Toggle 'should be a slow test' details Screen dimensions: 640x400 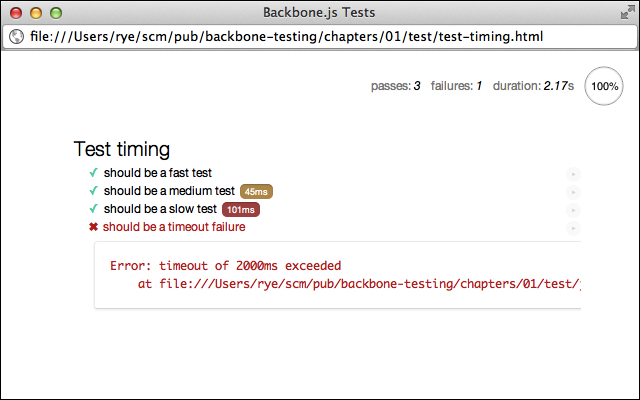[x=160, y=209]
